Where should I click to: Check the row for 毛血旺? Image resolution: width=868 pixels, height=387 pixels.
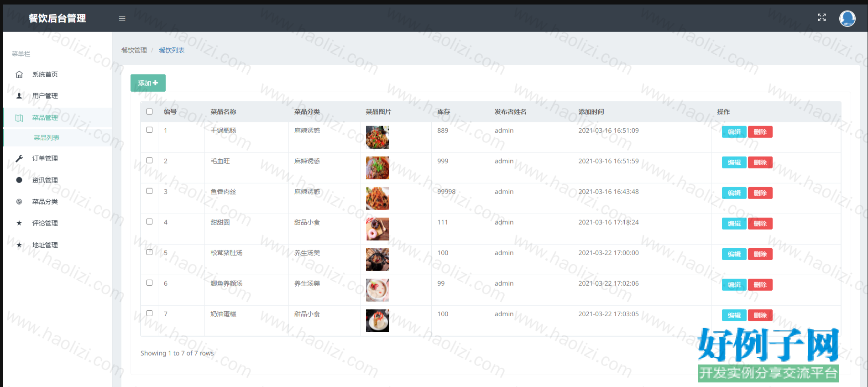click(x=149, y=160)
